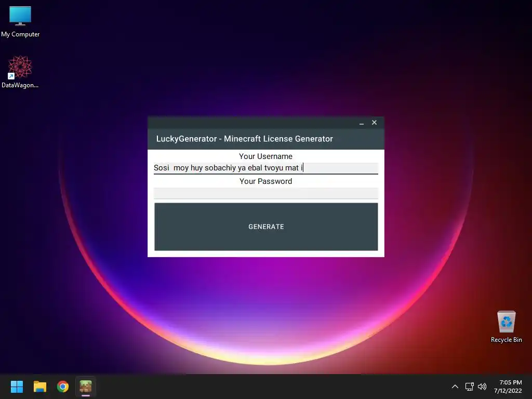Click the Your Password label
Viewport: 532px width, 399px height.
(265, 181)
